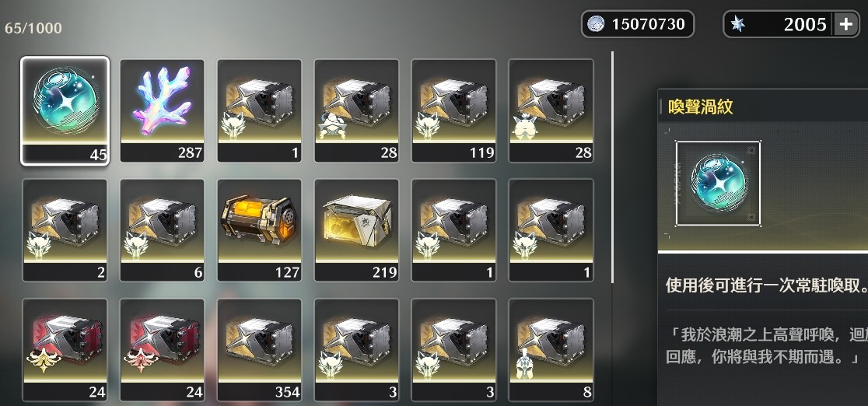Select first-row silver box with count 1
The height and width of the screenshot is (406, 868).
coord(260,110)
